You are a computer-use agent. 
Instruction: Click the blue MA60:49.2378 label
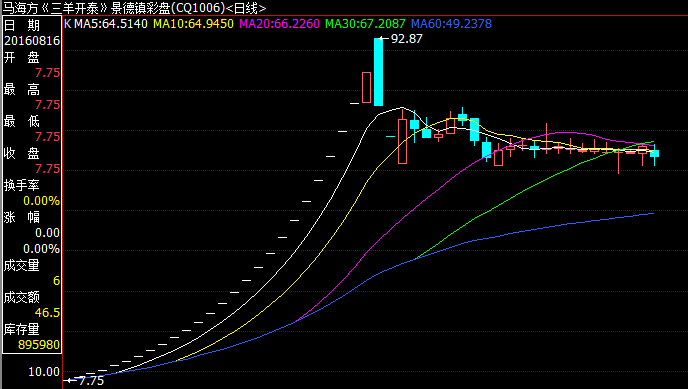point(451,24)
